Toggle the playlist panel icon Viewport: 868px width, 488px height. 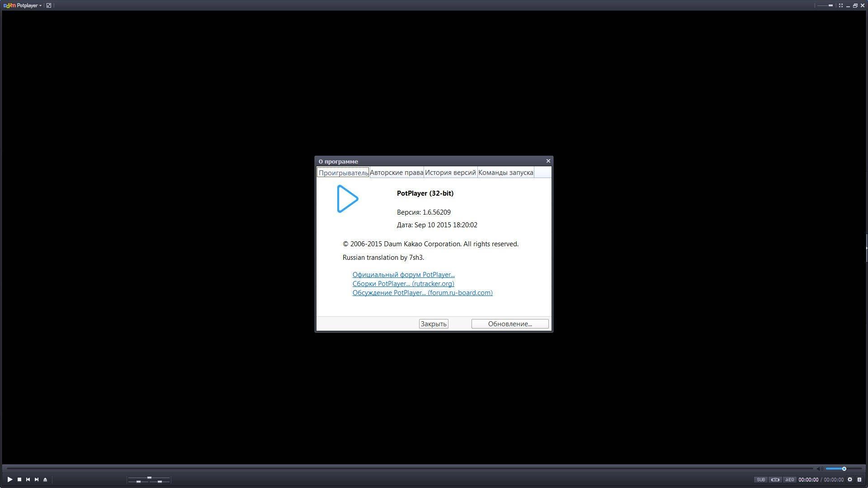coord(859,480)
